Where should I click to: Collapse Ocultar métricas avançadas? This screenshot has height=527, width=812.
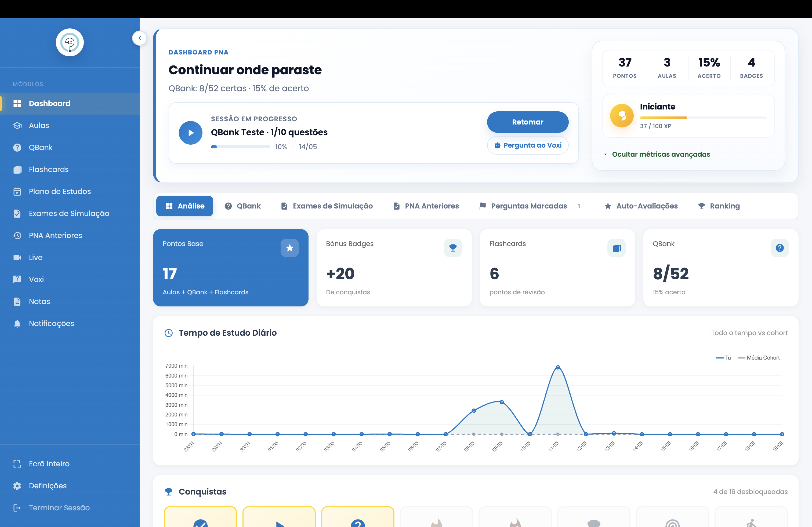[657, 154]
